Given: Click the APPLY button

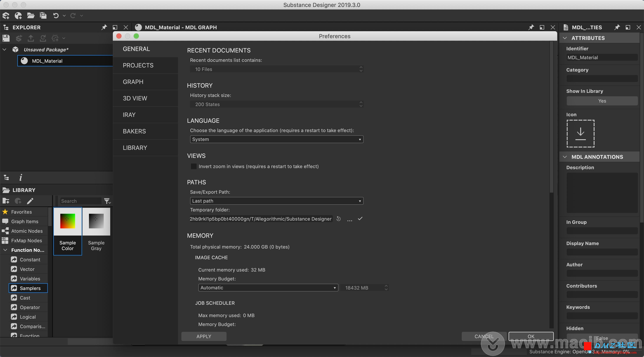Looking at the screenshot, I should tap(204, 336).
